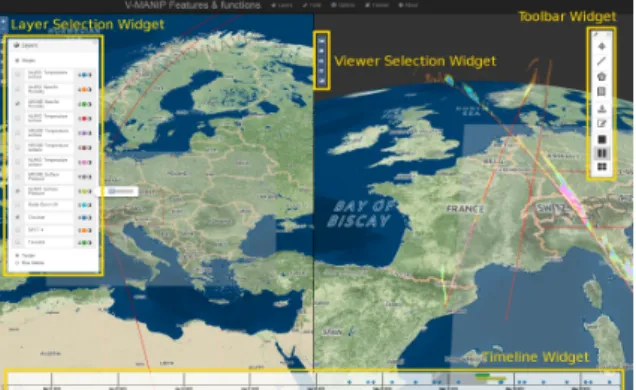
Task: Click the pencil icon atop the toolbar widget
Action: (596, 35)
